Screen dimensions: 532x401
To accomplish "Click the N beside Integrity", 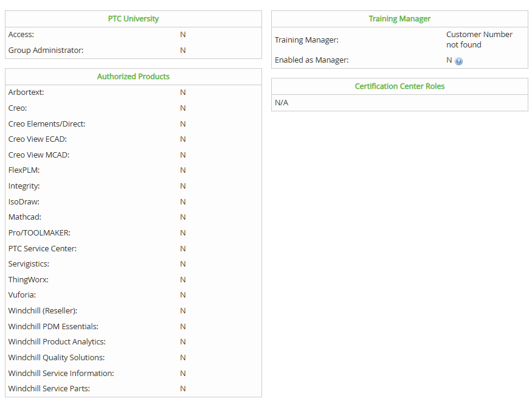I will coord(183,186).
